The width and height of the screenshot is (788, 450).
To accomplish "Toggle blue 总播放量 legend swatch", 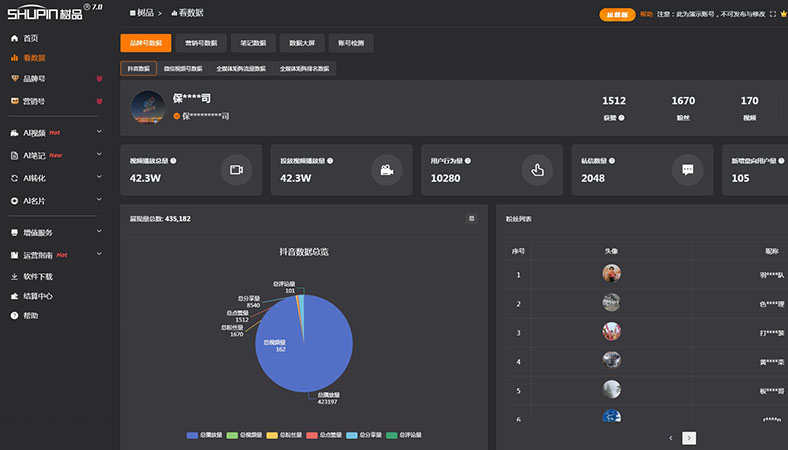I will (192, 435).
